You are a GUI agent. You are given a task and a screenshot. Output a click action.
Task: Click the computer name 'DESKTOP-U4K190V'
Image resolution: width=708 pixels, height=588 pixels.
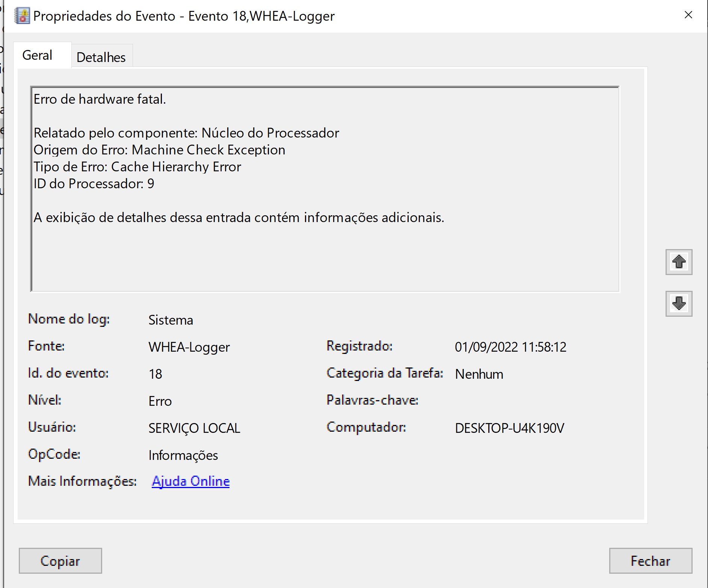click(x=510, y=428)
